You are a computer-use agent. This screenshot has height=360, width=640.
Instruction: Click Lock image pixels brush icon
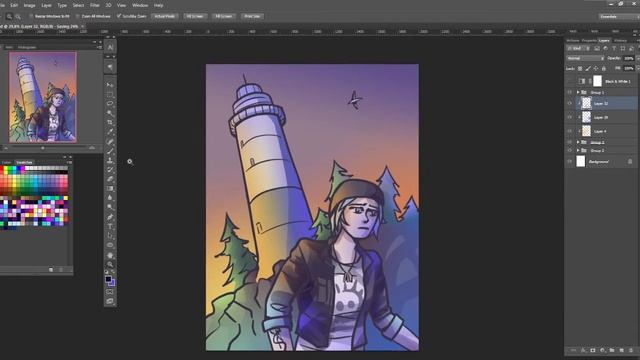click(588, 69)
